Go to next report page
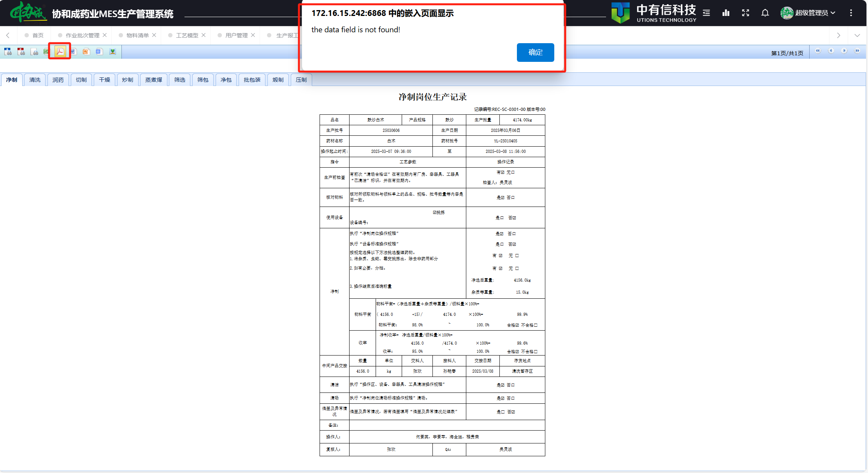The height and width of the screenshot is (473, 868). click(844, 51)
